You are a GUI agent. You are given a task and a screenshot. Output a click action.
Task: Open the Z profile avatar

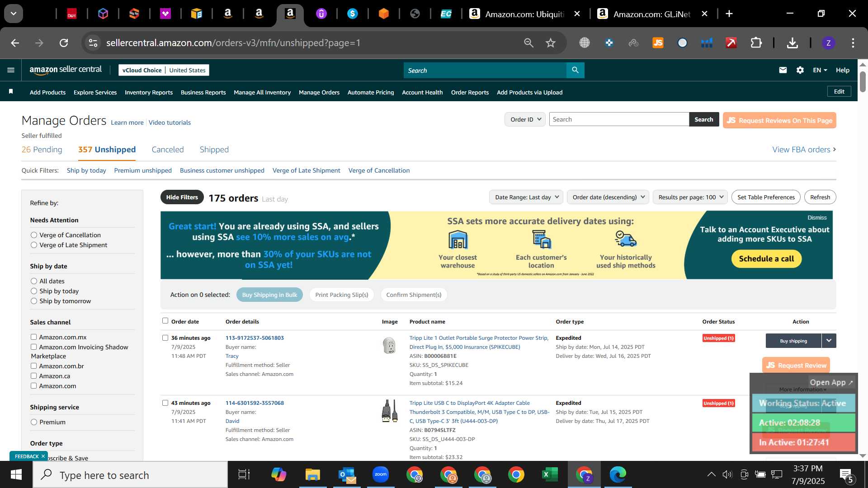(828, 43)
